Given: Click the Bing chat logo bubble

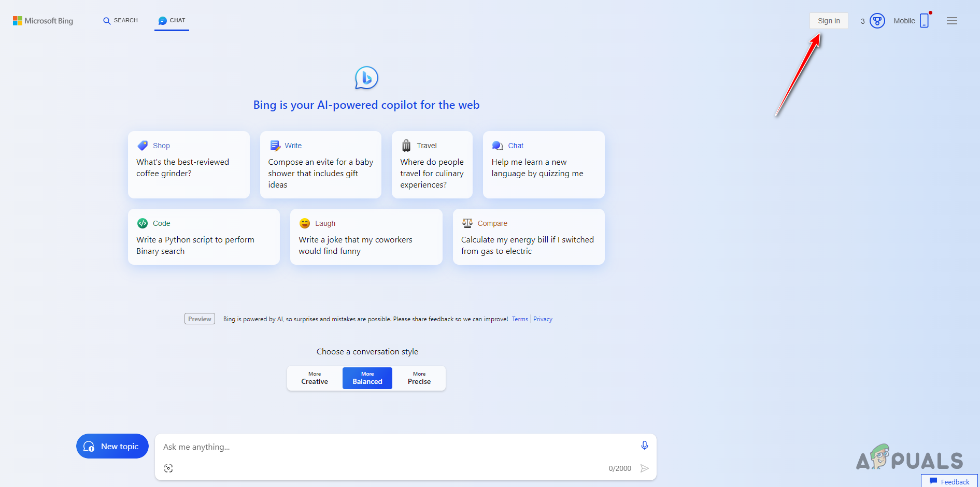Looking at the screenshot, I should pyautogui.click(x=366, y=78).
